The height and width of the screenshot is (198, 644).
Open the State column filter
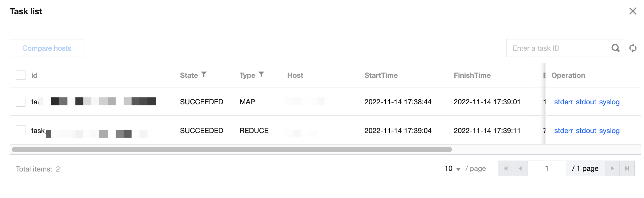204,74
